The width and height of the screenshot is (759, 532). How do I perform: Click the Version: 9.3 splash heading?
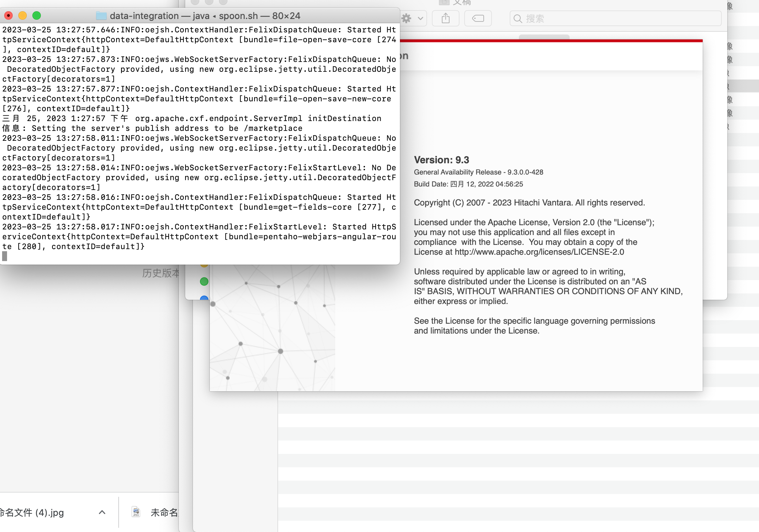click(x=441, y=160)
